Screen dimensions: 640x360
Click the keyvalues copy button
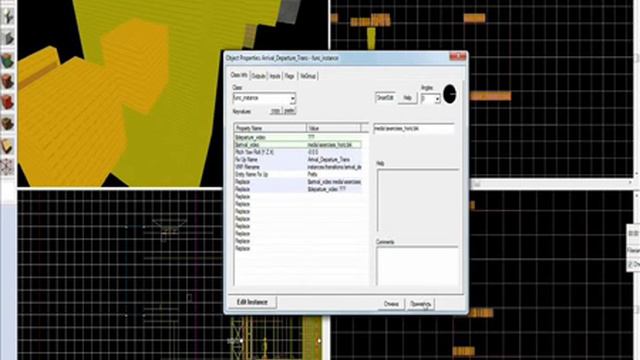click(276, 111)
